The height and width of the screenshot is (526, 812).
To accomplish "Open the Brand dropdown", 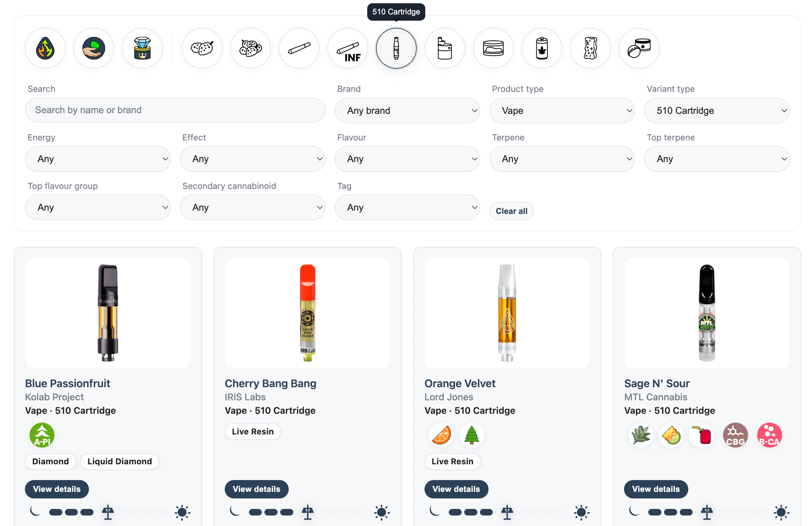I will click(x=407, y=111).
